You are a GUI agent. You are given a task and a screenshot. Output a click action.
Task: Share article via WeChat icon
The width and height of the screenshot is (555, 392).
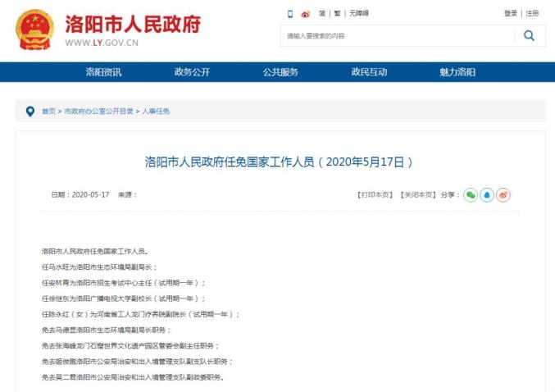point(471,195)
